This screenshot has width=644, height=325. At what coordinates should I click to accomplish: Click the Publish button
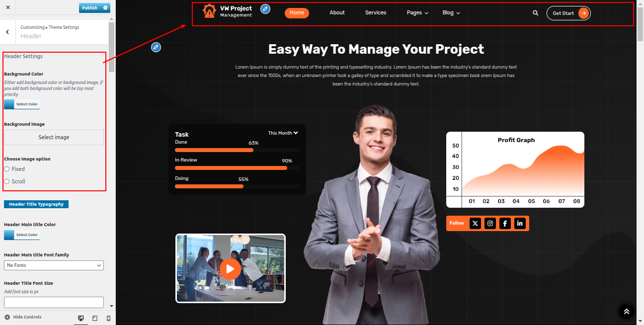pyautogui.click(x=90, y=8)
